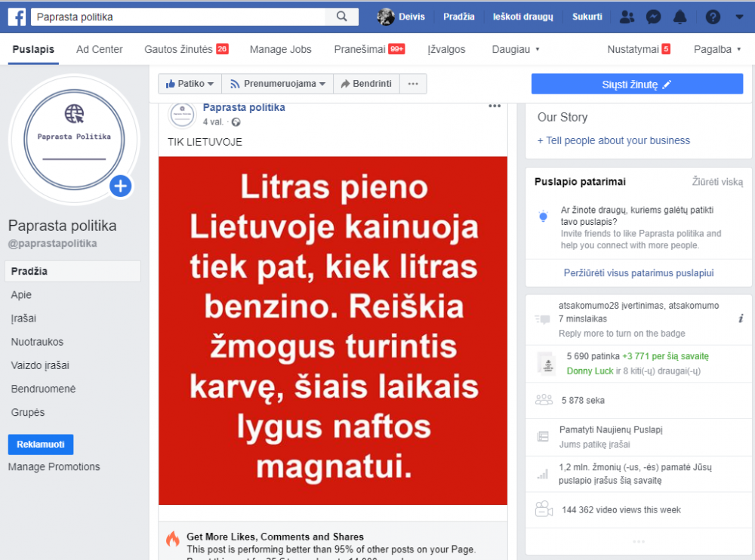Click Pamatyti Naujienų Puslapį
The image size is (755, 560).
611,429
